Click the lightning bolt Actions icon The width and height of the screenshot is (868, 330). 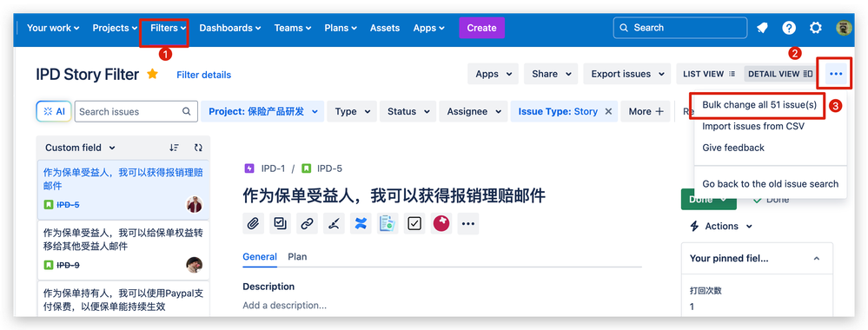[695, 226]
